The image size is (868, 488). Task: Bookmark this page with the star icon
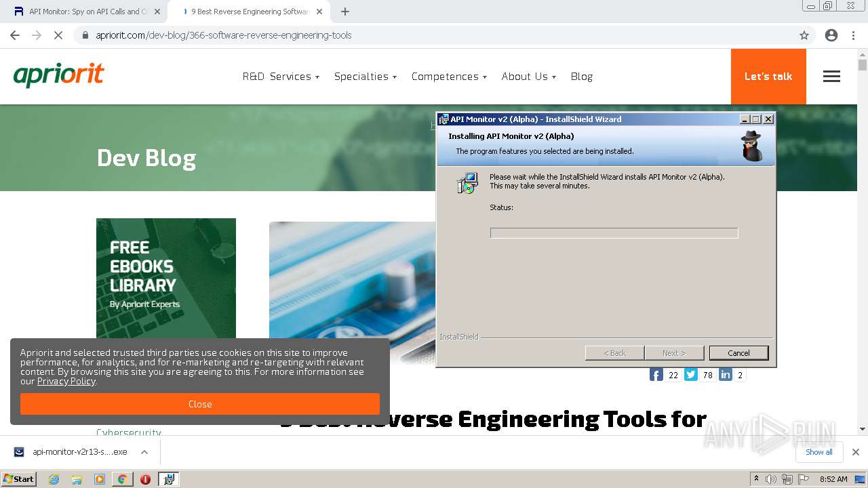804,35
